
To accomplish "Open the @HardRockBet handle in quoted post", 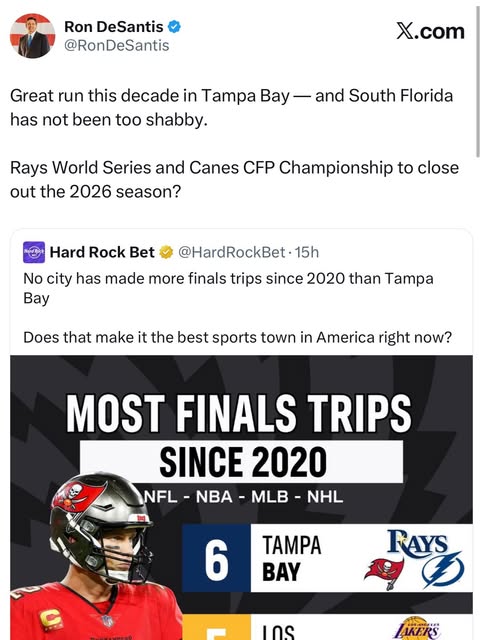I will [231, 252].
